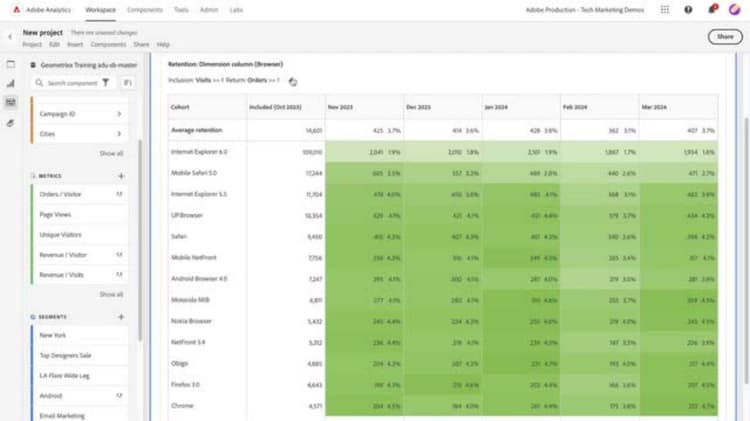
Task: Add a new metric with the plus icon
Action: (x=121, y=176)
